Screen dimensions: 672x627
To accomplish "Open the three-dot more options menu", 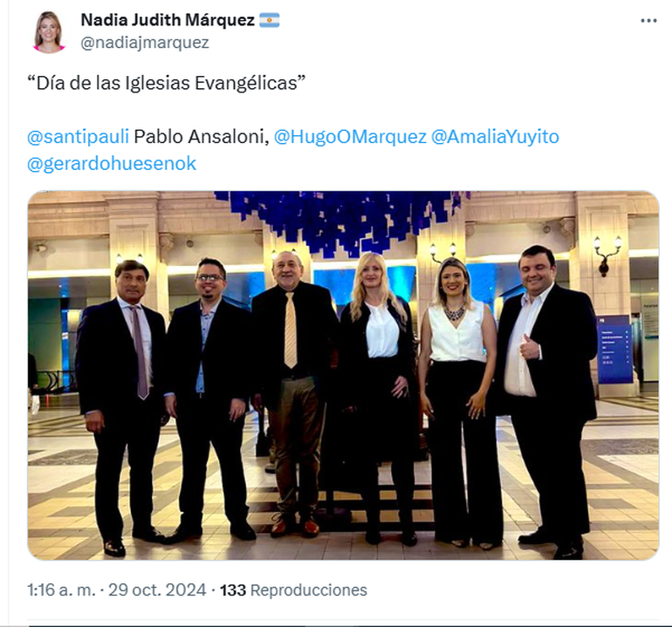I will click(648, 21).
